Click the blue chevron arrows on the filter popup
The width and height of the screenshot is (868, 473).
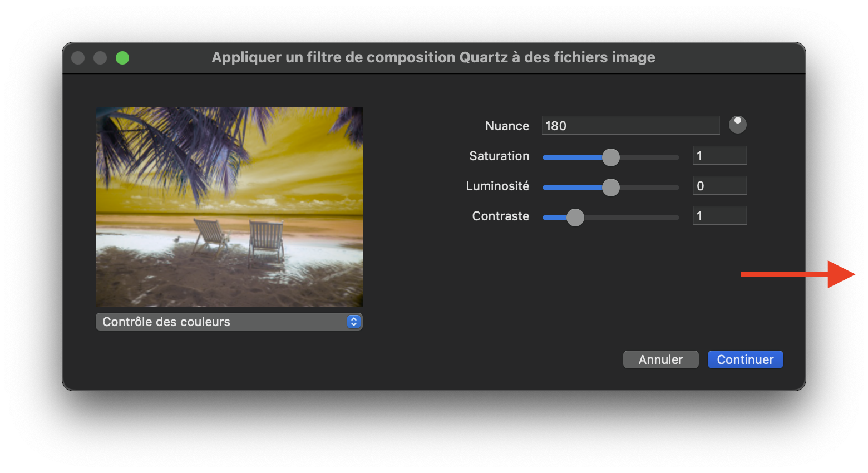(x=353, y=322)
